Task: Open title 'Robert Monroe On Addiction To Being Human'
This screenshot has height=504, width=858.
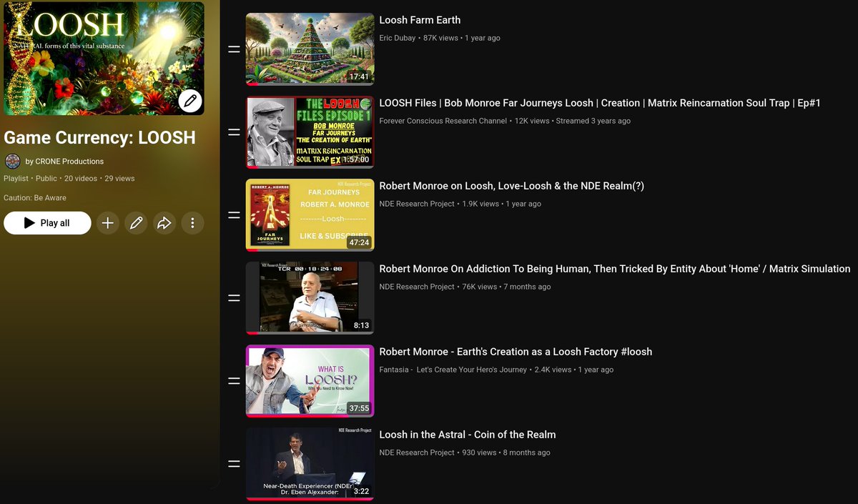Action: [x=615, y=269]
